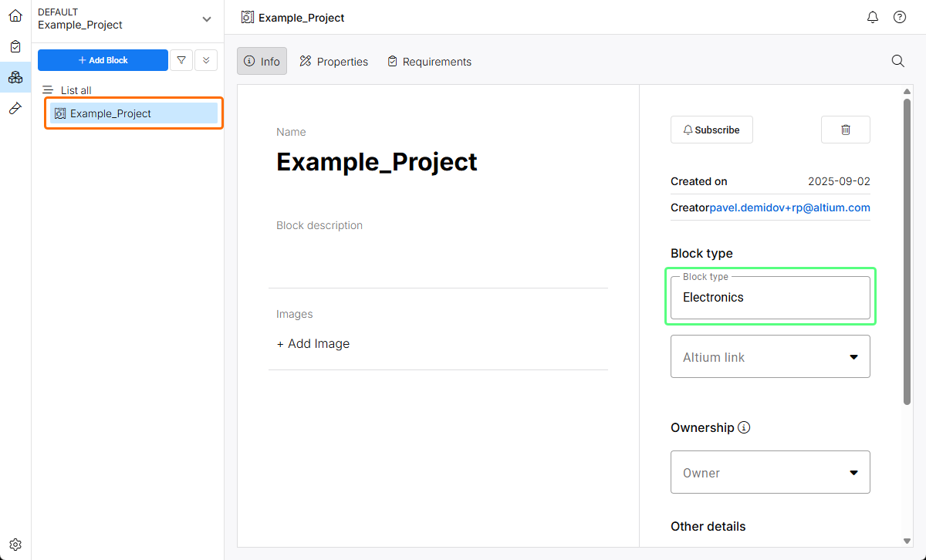Screen dimensions: 926x560
Task: Click the Ownership info icon
Action: click(x=744, y=427)
